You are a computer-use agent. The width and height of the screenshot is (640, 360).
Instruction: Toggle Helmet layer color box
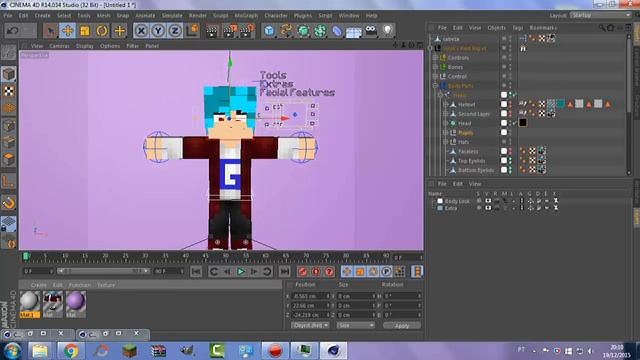coord(504,104)
